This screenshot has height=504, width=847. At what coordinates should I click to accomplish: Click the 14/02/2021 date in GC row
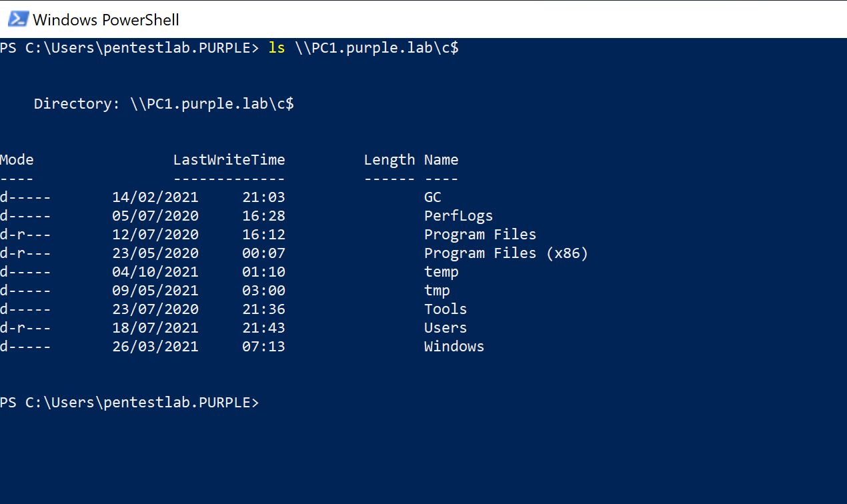(x=155, y=197)
